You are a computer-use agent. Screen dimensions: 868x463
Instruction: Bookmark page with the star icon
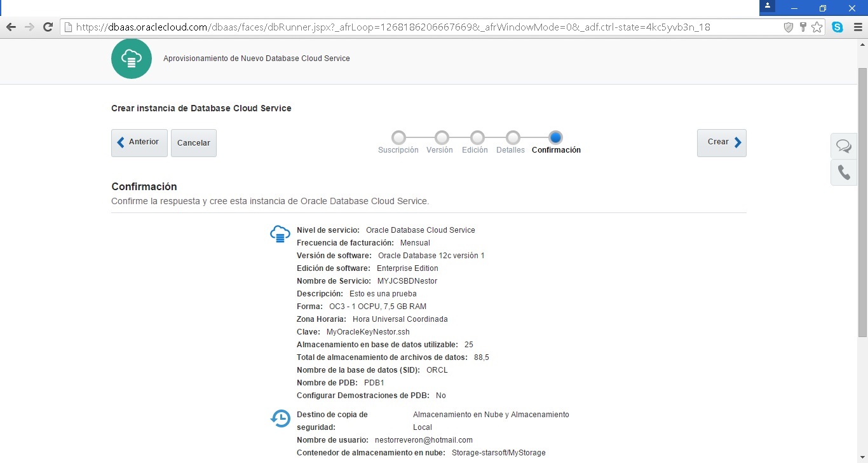pyautogui.click(x=817, y=27)
